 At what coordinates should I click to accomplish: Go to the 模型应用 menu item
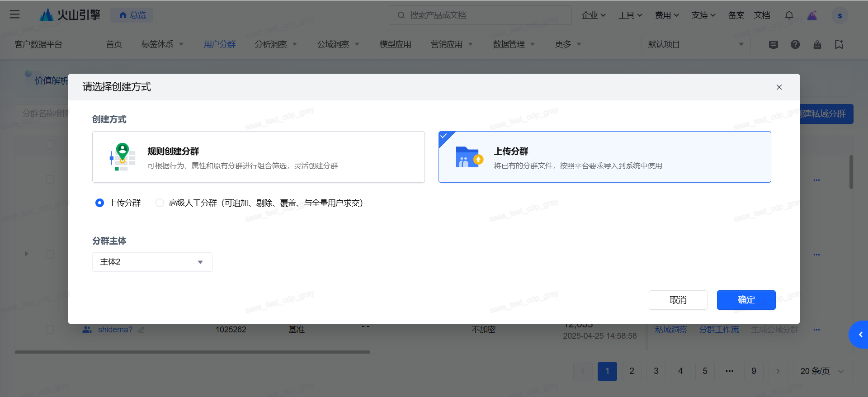point(395,44)
